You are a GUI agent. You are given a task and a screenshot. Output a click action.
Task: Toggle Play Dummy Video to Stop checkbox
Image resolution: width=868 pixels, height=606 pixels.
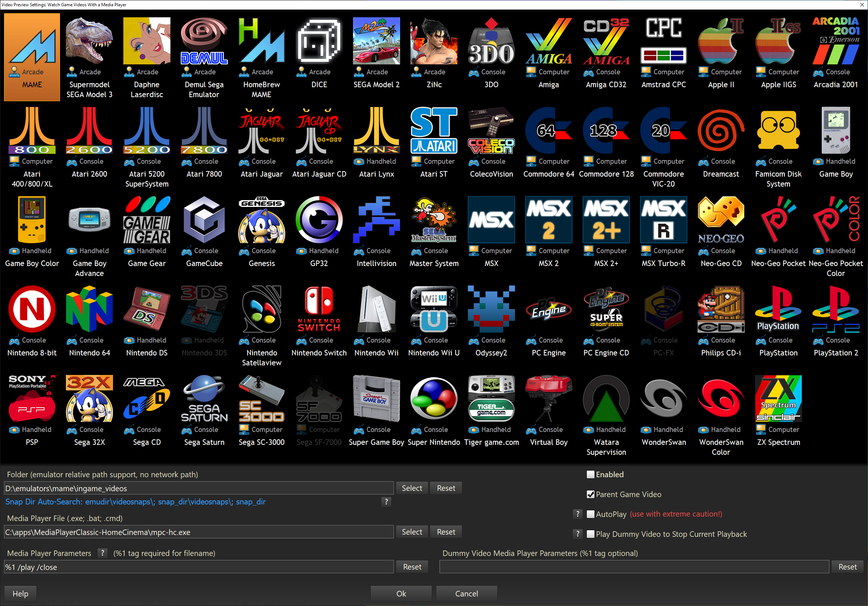coord(590,534)
